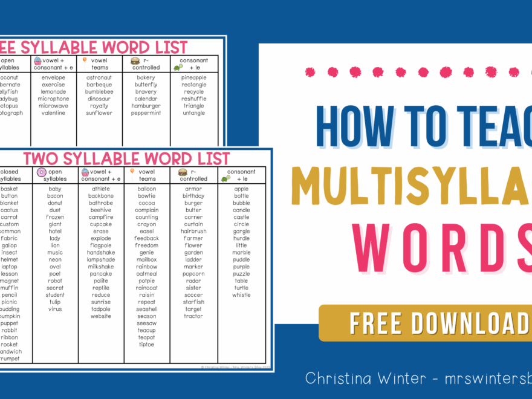The width and height of the screenshot is (532, 399).
Task: Click the donut icon beside open syllables
Action: tap(41, 173)
